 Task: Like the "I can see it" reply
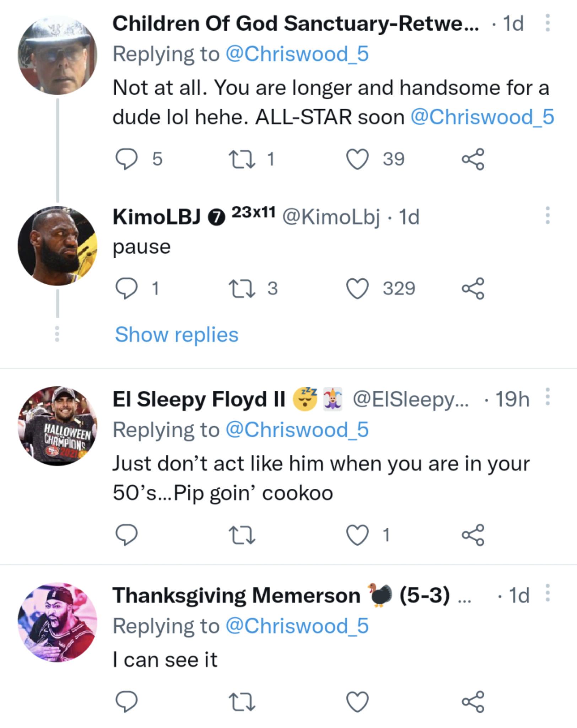(357, 702)
